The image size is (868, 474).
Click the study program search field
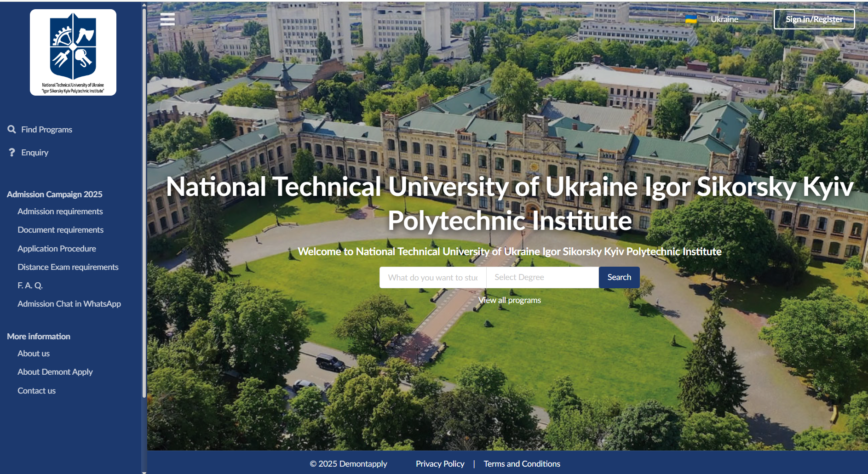pyautogui.click(x=432, y=277)
